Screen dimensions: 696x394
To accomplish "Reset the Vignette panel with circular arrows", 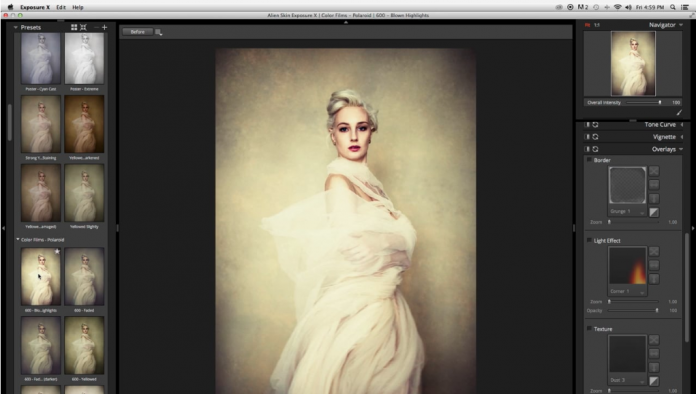I will [595, 137].
